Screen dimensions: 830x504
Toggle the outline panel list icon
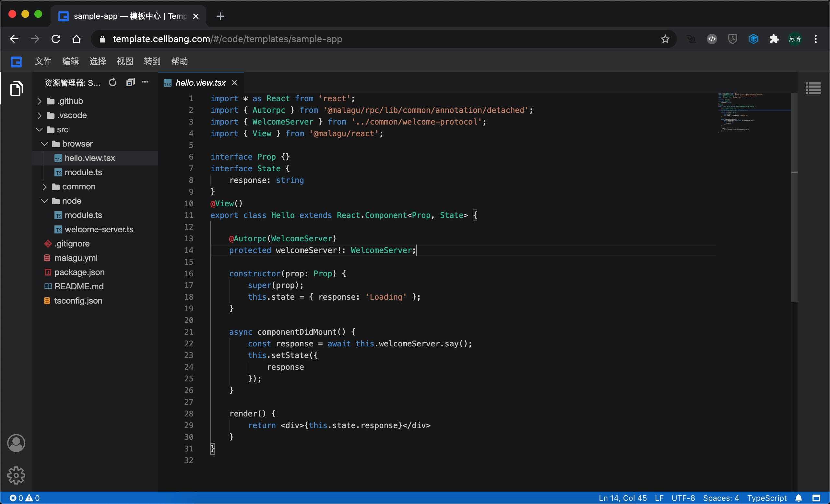812,88
